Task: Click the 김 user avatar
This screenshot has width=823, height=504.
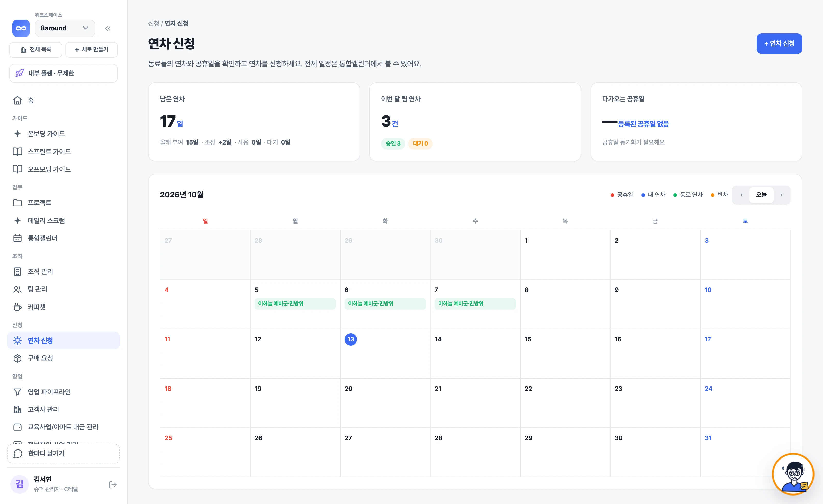Action: [x=19, y=484]
